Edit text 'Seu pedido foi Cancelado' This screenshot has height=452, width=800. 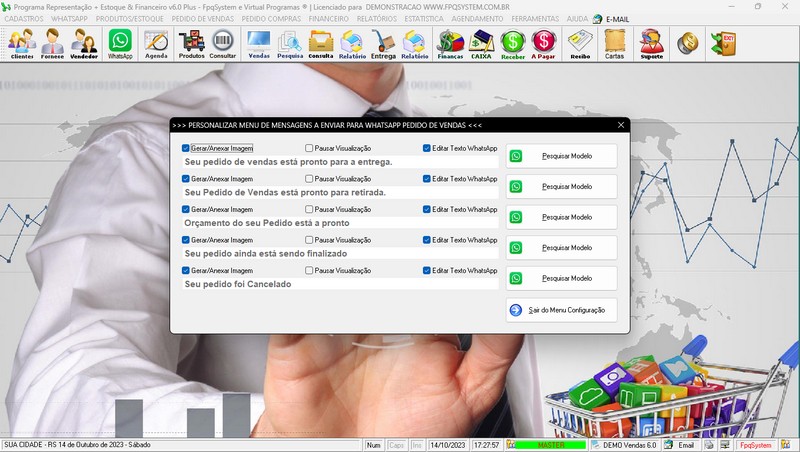[340, 285]
